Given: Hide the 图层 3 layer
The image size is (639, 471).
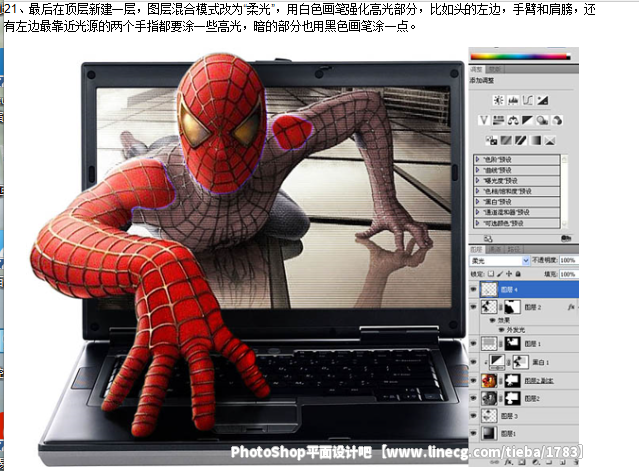Looking at the screenshot, I should 473,416.
